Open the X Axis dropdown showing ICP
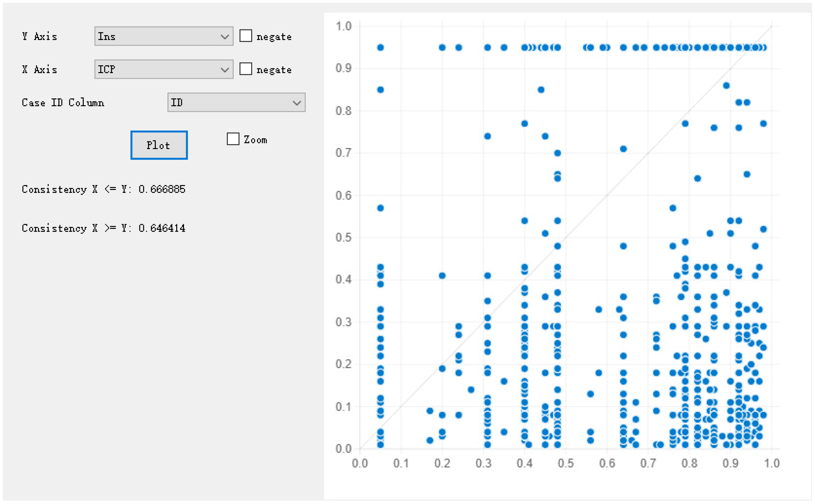This screenshot has width=815, height=504. (157, 69)
